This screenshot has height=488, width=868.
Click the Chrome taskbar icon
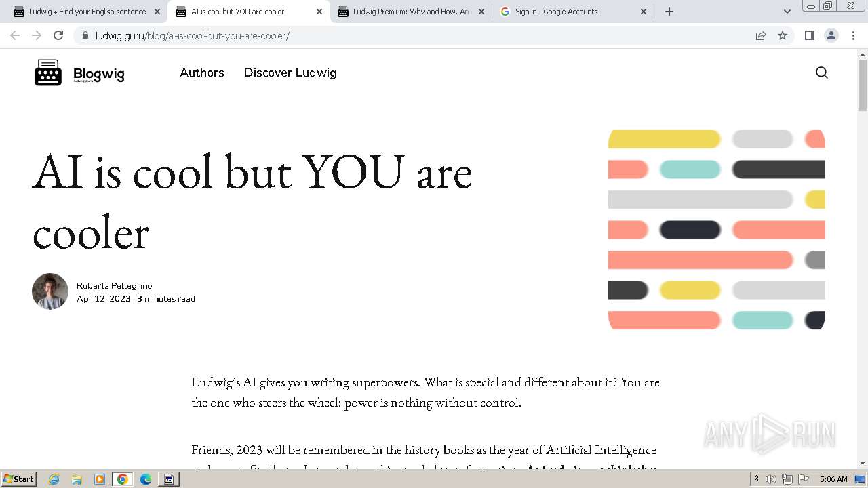122,479
